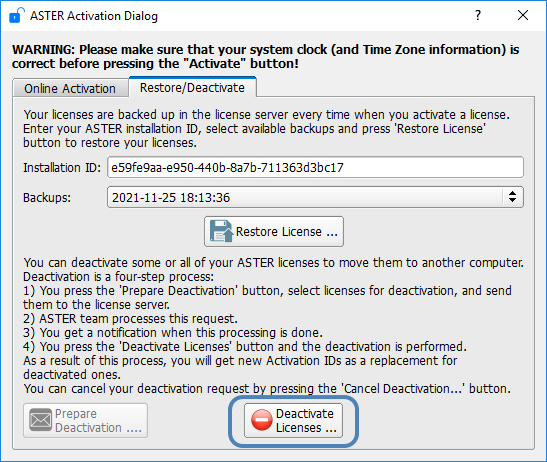Click the '2) ASTER team processes this request.' line
This screenshot has width=547, height=462.
pyautogui.click(x=130, y=319)
